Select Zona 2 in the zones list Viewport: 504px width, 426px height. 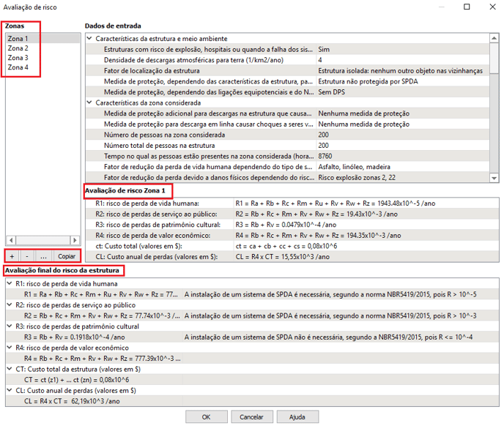click(18, 48)
